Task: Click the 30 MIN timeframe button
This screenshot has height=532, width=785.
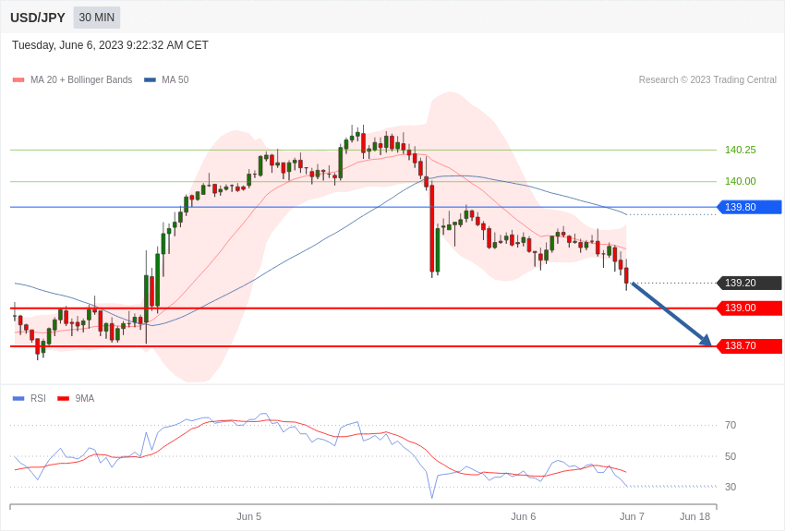Action: click(97, 18)
